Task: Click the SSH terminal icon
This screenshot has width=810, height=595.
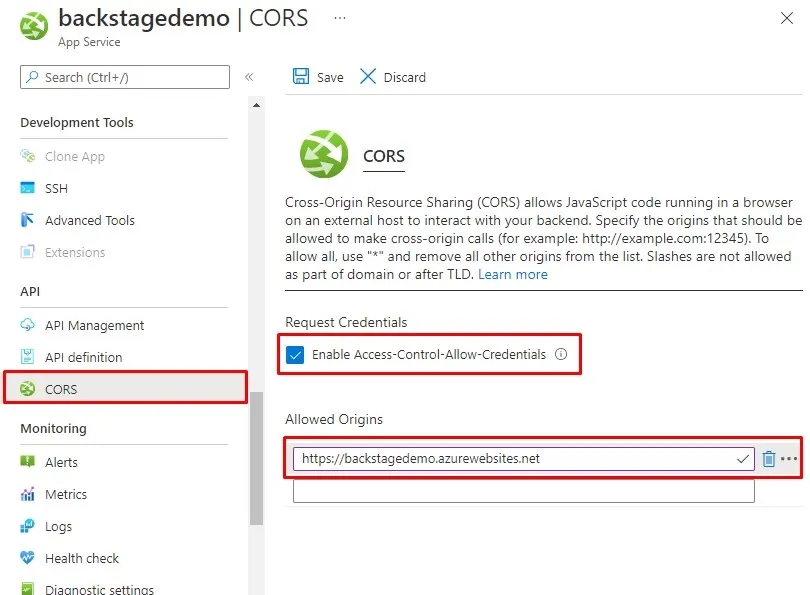Action: click(27, 187)
